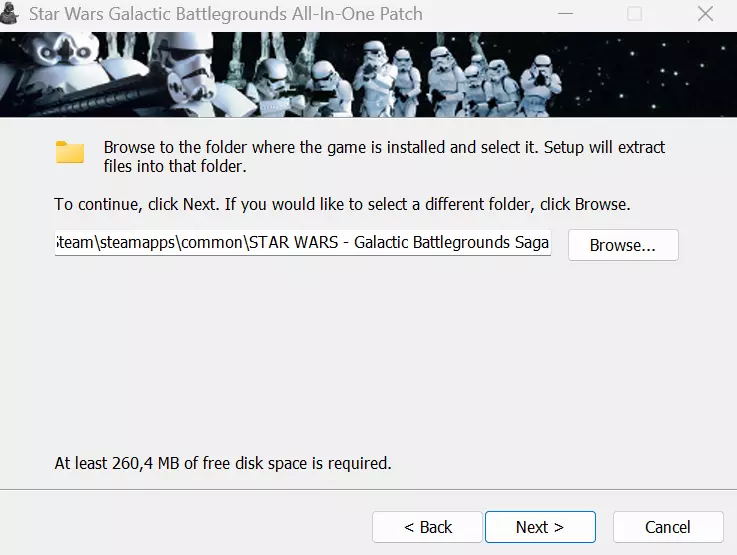Proceed by clicking Next >

tap(540, 527)
